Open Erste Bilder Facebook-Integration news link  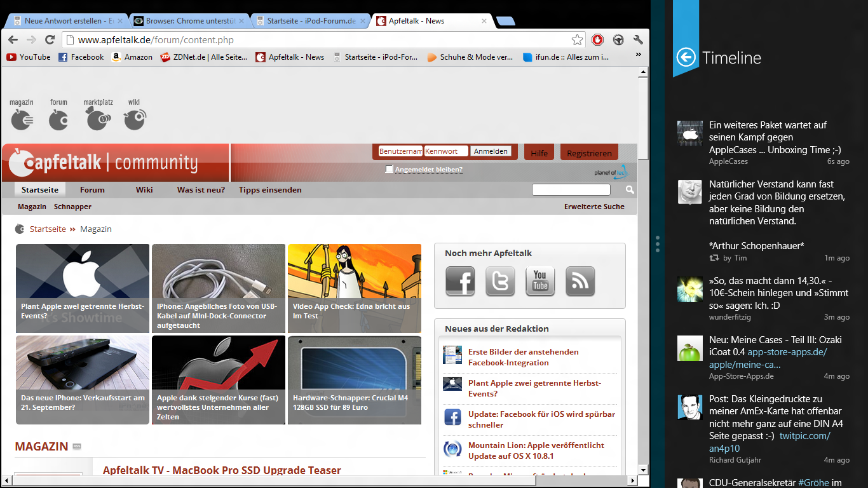pyautogui.click(x=523, y=357)
